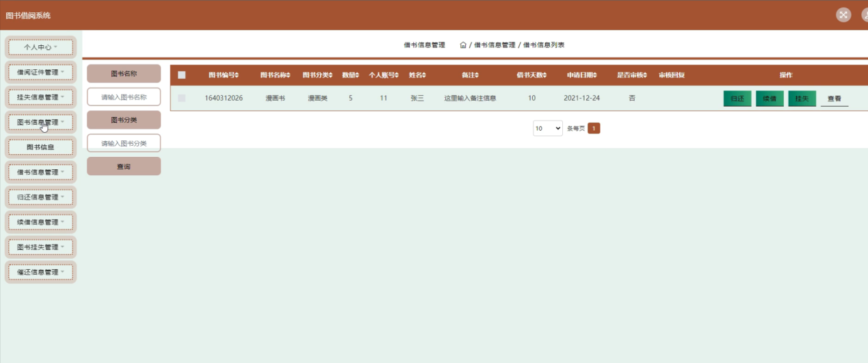
Task: Sort by 备注 column header
Action: (x=470, y=75)
